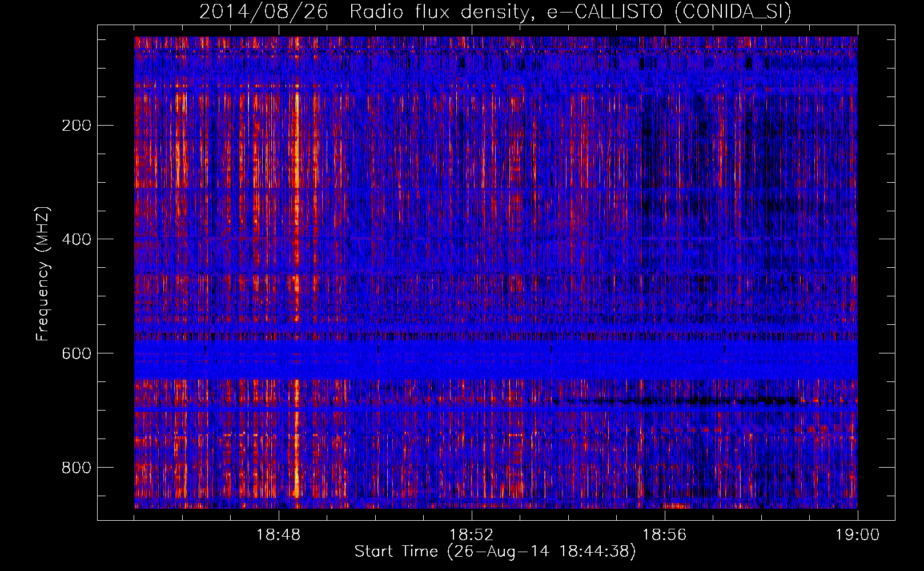Click the 600 frequency tick label
The width and height of the screenshot is (924, 571).
77,353
